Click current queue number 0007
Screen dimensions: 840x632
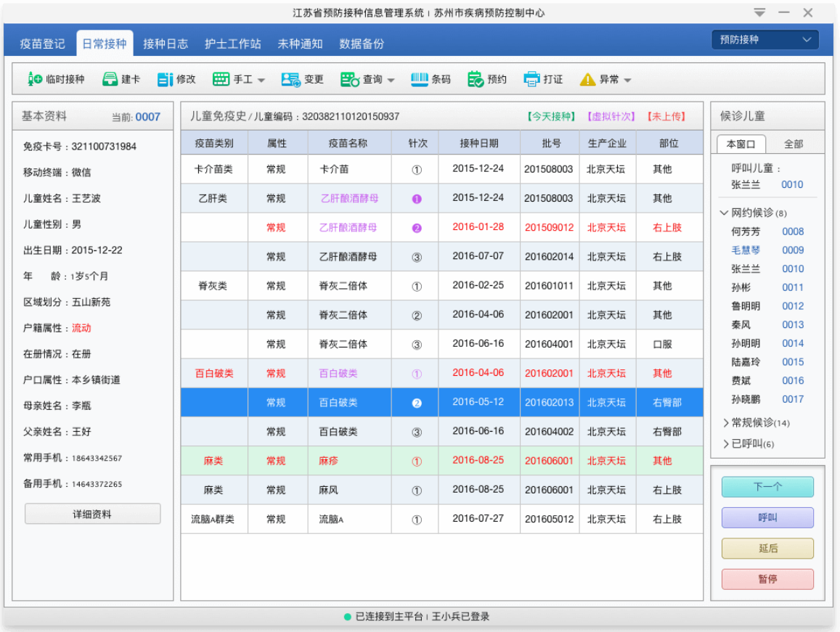click(148, 117)
